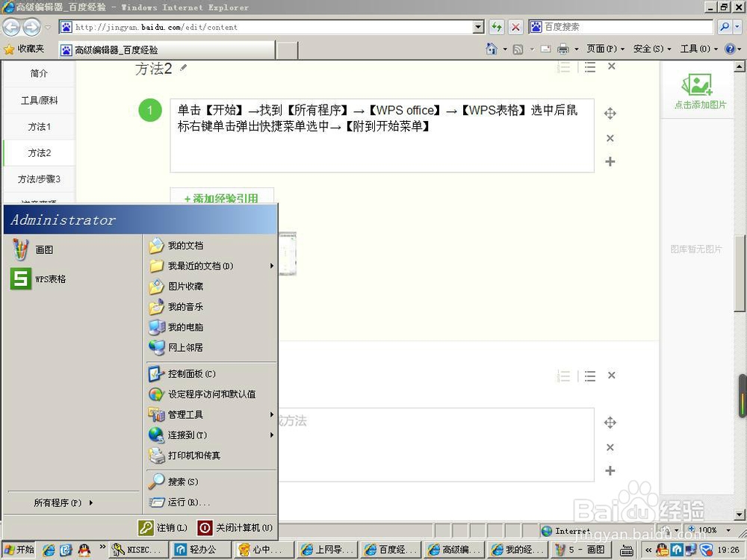Viewport: 747px width, 560px height.
Task: Go to 工具/原料 section in sidebar
Action: [39, 100]
